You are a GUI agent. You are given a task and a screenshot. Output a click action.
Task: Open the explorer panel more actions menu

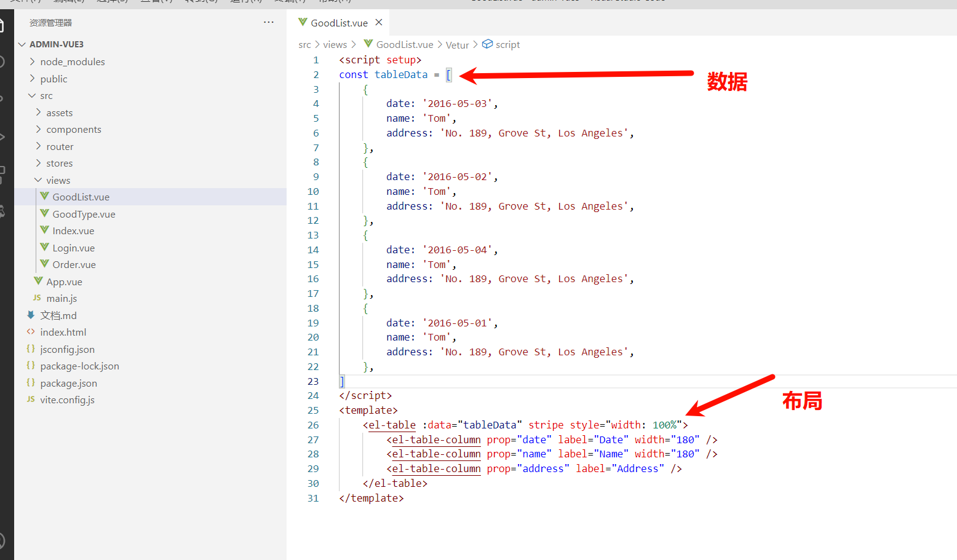(x=269, y=22)
